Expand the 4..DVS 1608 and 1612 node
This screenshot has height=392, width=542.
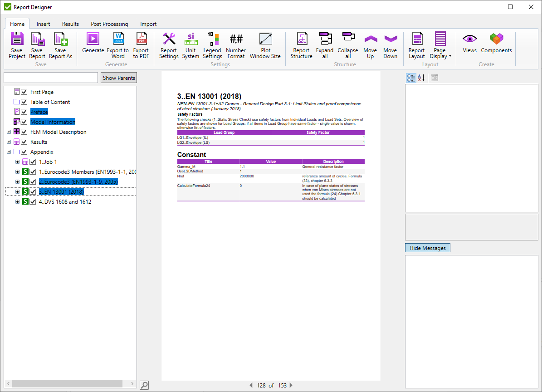coord(17,202)
